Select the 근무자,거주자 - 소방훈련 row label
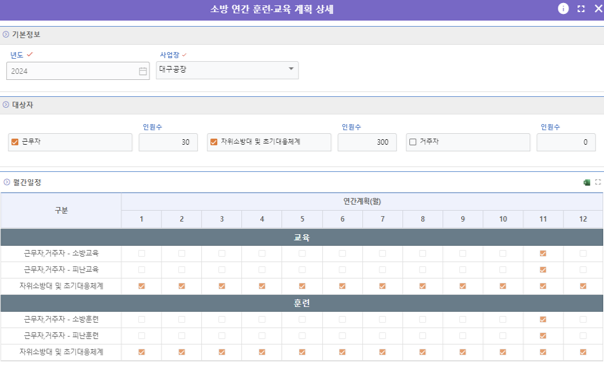This screenshot has width=604, height=378. coord(61,319)
